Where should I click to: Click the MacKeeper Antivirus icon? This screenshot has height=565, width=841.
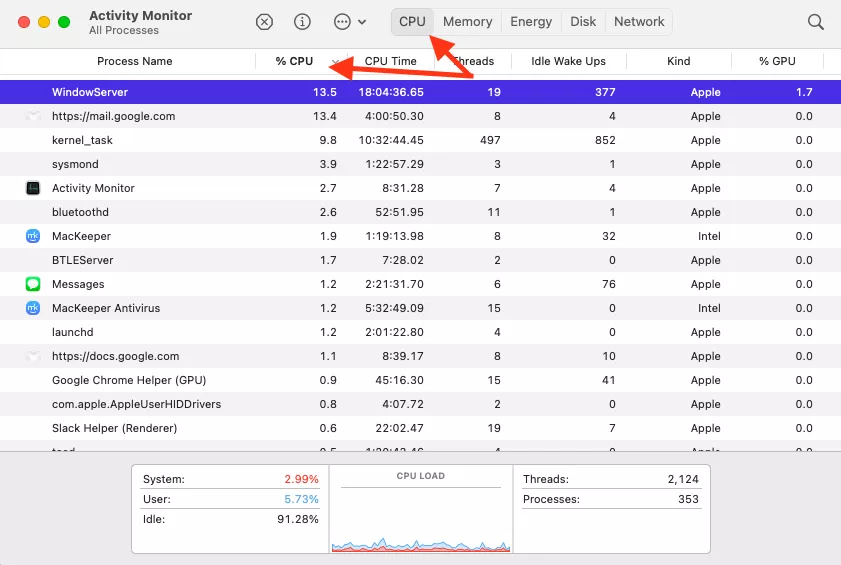pyautogui.click(x=33, y=308)
